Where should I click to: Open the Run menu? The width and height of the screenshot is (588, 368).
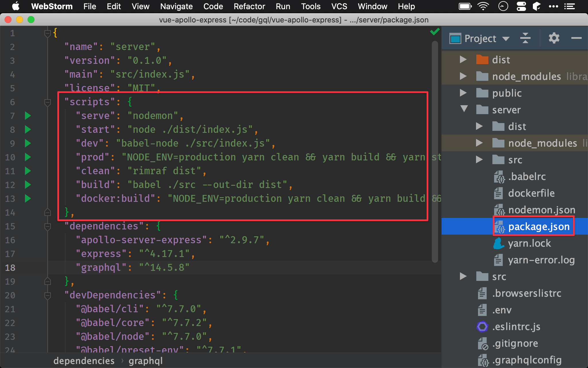pos(283,6)
